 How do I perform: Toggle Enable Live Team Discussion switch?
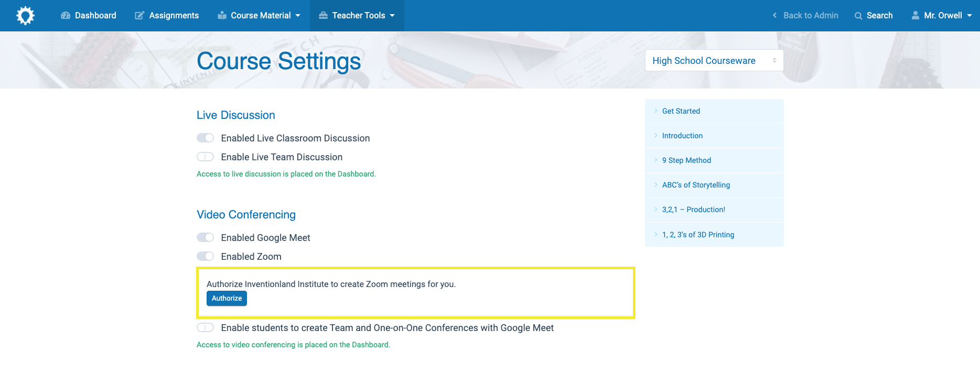tap(205, 157)
